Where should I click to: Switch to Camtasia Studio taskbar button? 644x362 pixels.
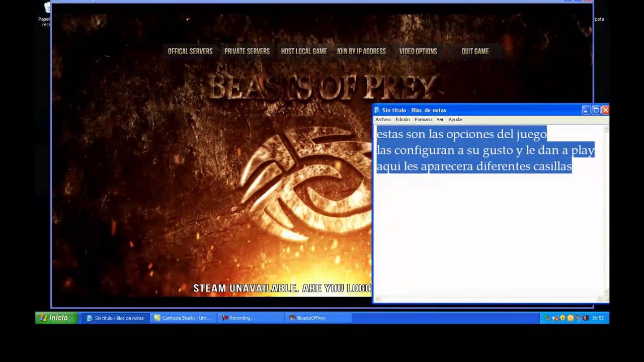[x=183, y=318]
